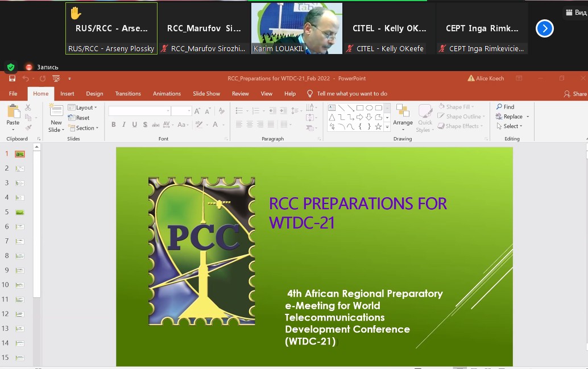Image resolution: width=588 pixels, height=369 pixels.
Task: Click the Format Painter brush icon
Action: tap(28, 127)
